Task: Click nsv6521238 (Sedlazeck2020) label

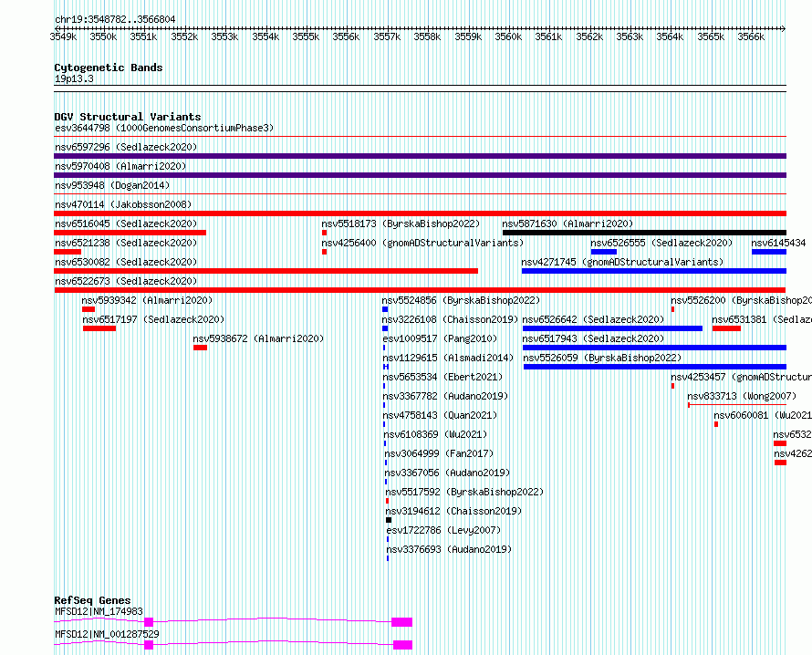Action: (126, 243)
